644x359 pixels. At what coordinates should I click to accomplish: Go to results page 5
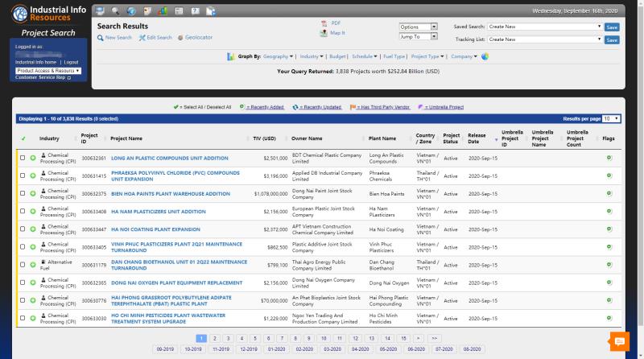tap(253, 339)
